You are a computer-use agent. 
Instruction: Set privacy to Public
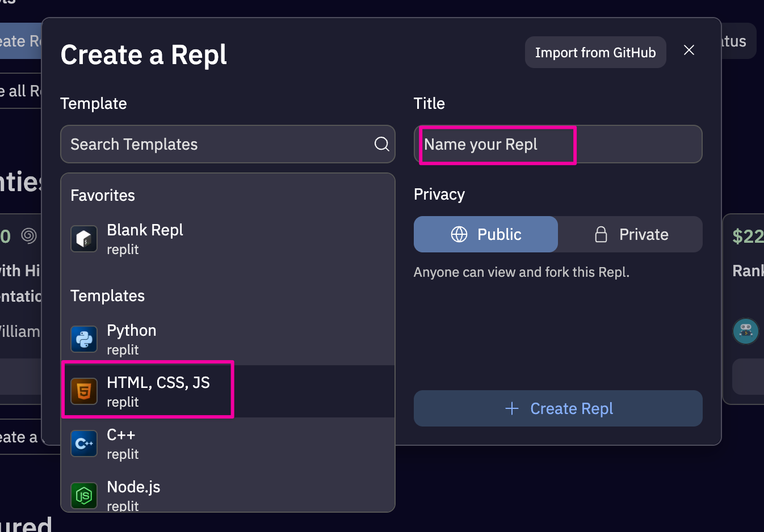click(486, 234)
